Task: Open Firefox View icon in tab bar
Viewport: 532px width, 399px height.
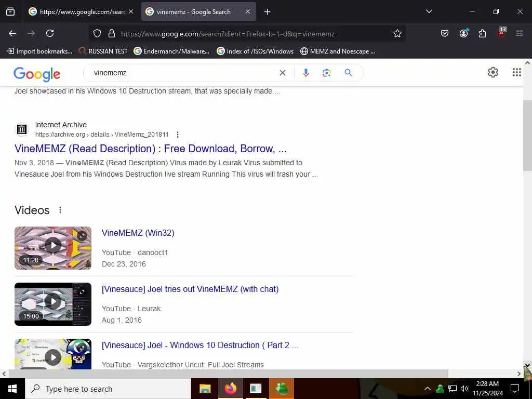Action: tap(10, 12)
